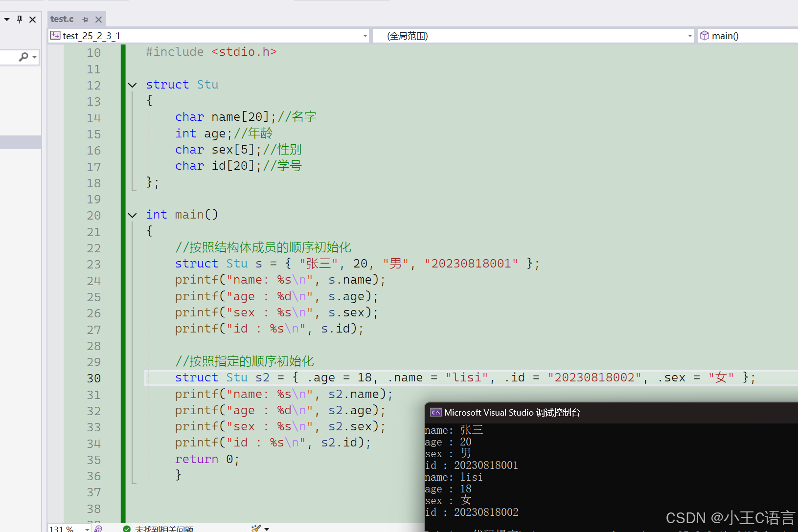Click printf line printing s.id
This screenshot has height=532, width=798.
click(x=270, y=329)
